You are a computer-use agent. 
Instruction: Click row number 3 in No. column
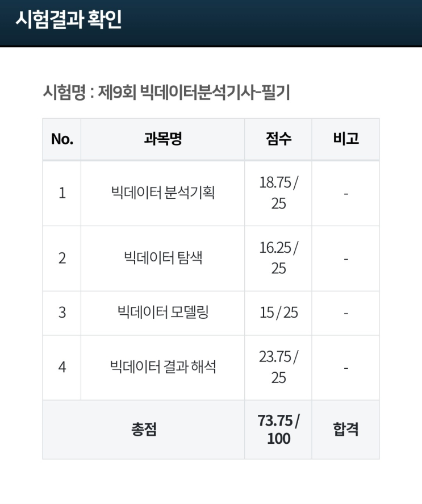(x=62, y=313)
